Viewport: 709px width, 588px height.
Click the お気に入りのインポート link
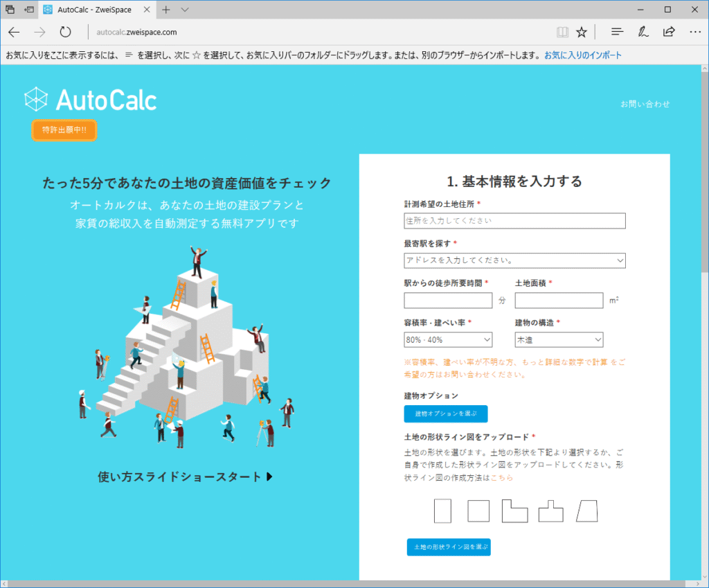583,55
